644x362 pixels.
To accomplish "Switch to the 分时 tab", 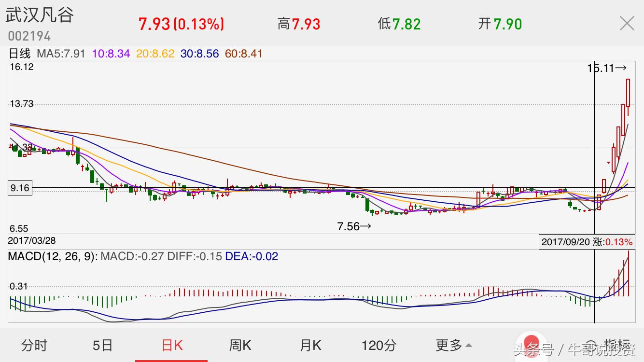I will point(34,345).
